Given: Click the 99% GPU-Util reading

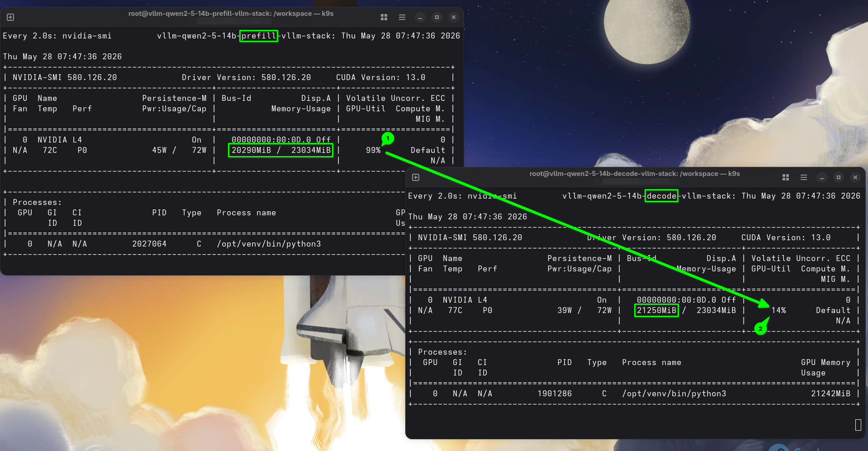Looking at the screenshot, I should point(373,150).
